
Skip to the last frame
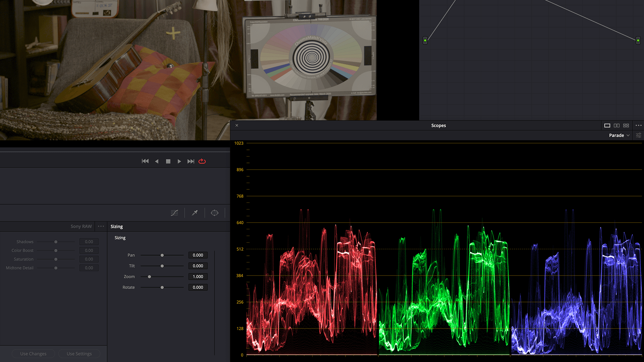[191, 161]
